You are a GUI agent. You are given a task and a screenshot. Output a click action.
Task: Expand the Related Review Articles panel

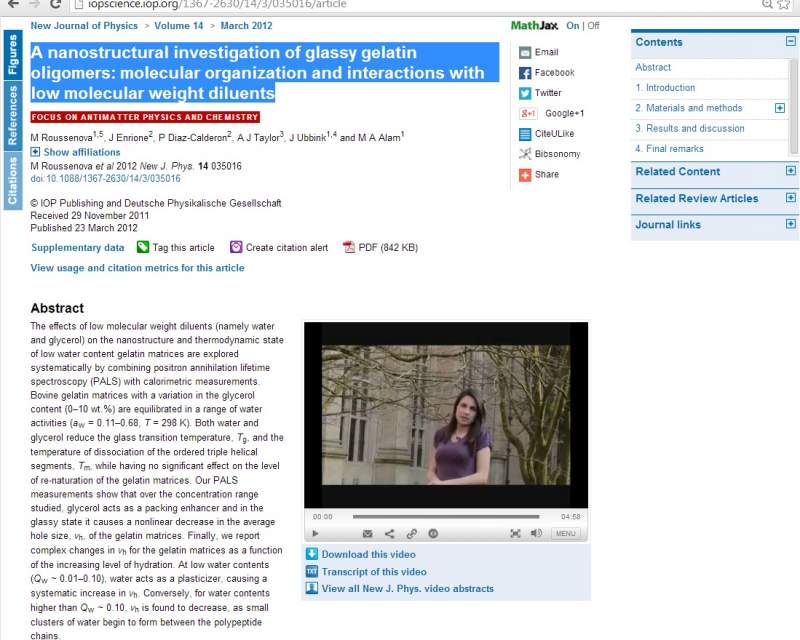(791, 198)
